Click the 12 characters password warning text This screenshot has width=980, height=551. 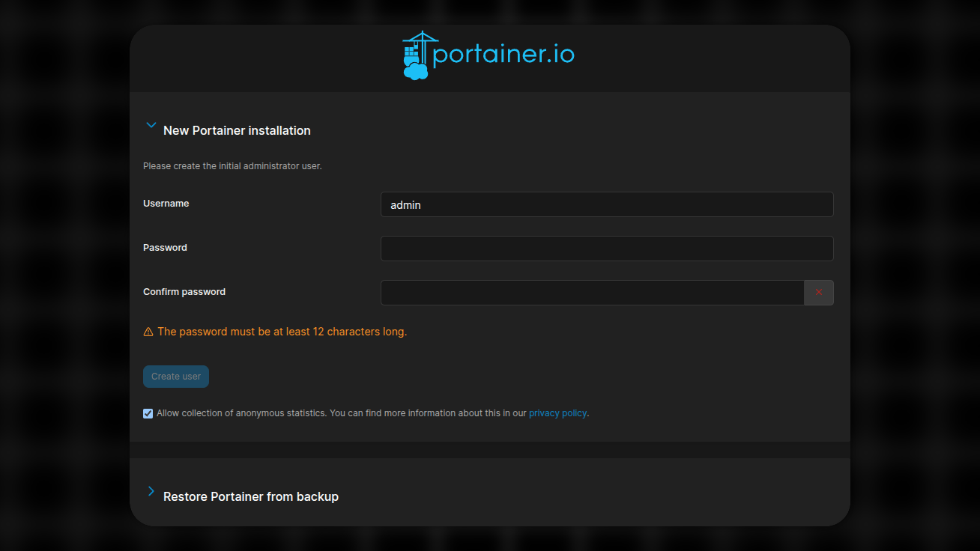(x=282, y=332)
